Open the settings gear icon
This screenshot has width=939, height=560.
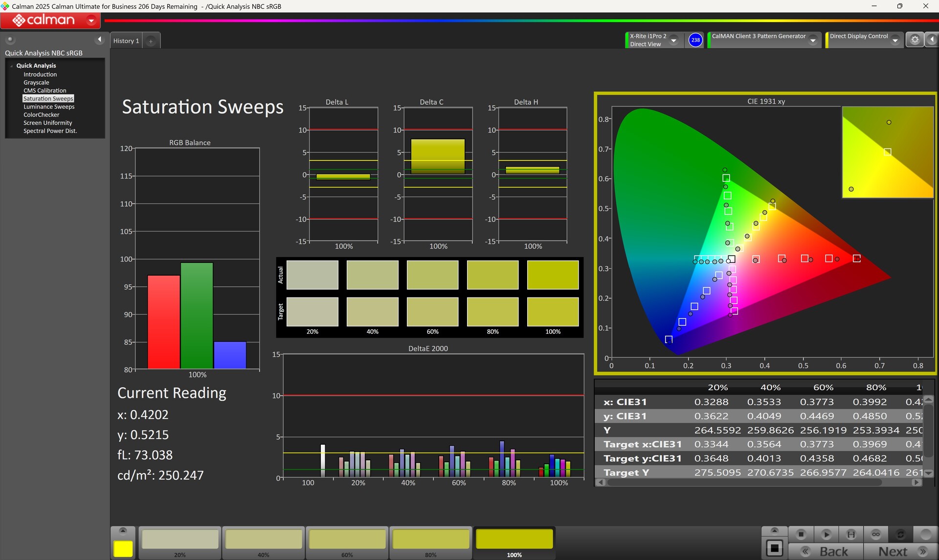click(915, 40)
